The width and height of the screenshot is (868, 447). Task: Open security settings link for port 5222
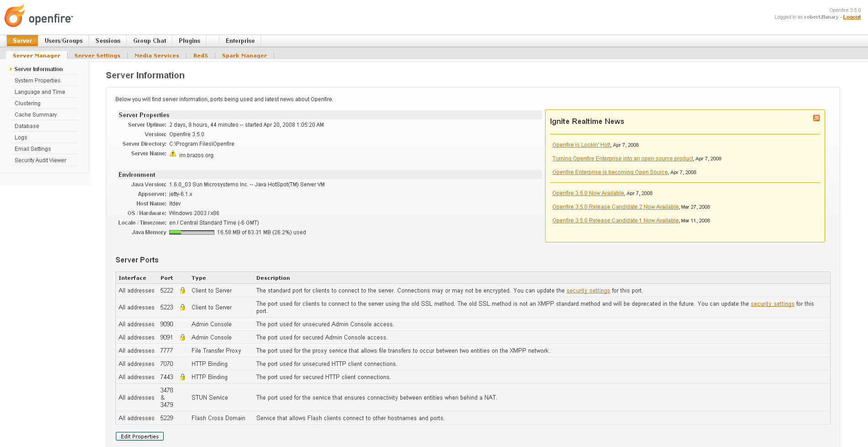(588, 291)
